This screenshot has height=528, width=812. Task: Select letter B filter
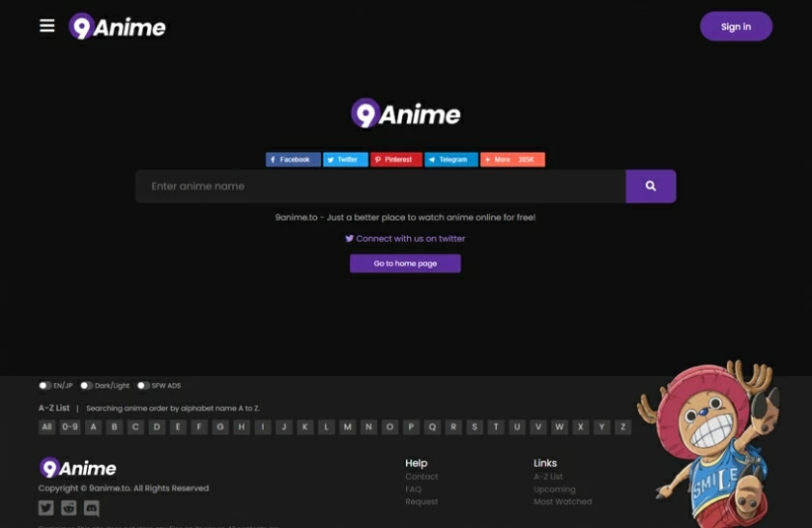tap(114, 427)
